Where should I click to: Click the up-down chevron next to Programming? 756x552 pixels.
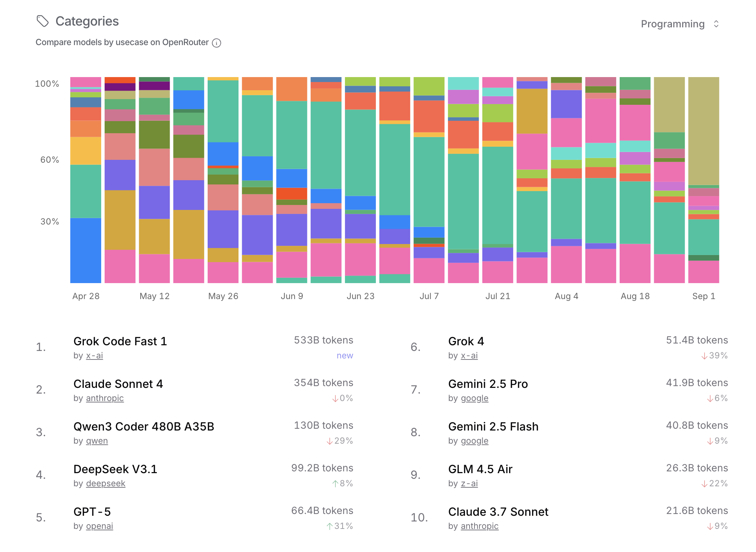(x=716, y=24)
